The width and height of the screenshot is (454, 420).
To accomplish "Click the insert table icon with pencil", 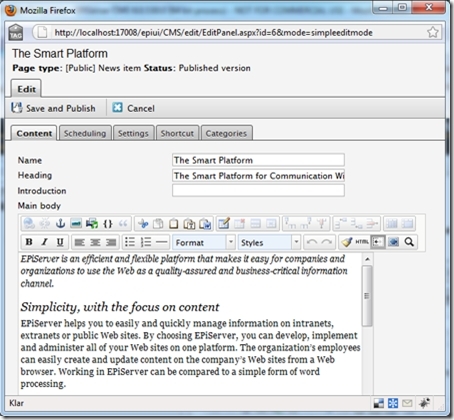I will [x=224, y=223].
